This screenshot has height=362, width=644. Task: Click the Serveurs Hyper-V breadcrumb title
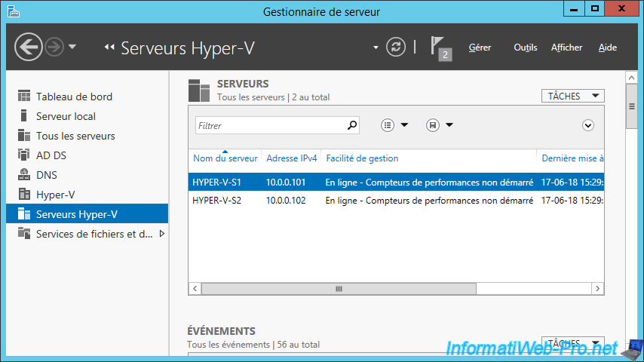pyautogui.click(x=188, y=48)
